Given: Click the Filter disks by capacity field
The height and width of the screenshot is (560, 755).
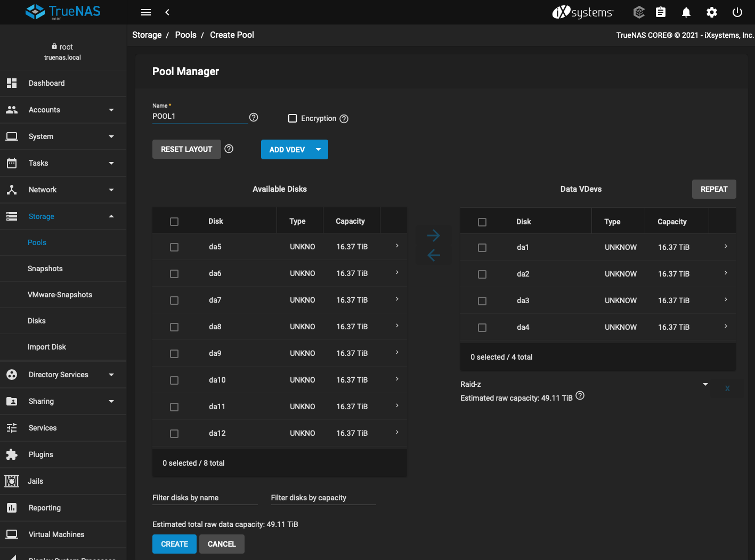Looking at the screenshot, I should tap(323, 498).
